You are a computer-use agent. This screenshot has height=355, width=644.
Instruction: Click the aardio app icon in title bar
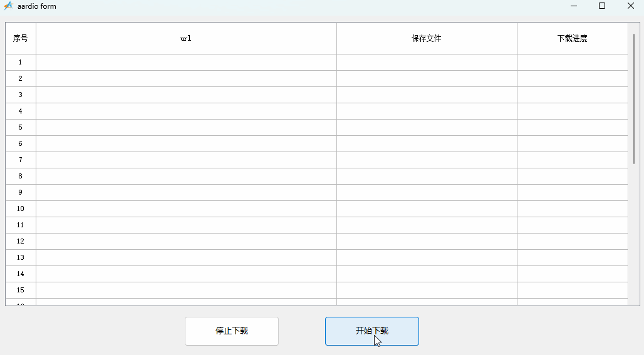pos(8,6)
